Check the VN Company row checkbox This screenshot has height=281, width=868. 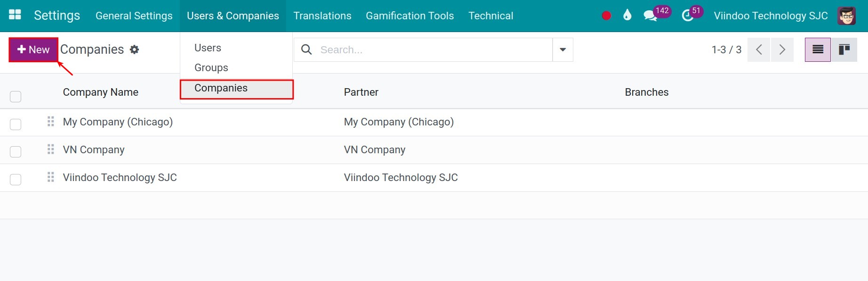click(x=16, y=152)
